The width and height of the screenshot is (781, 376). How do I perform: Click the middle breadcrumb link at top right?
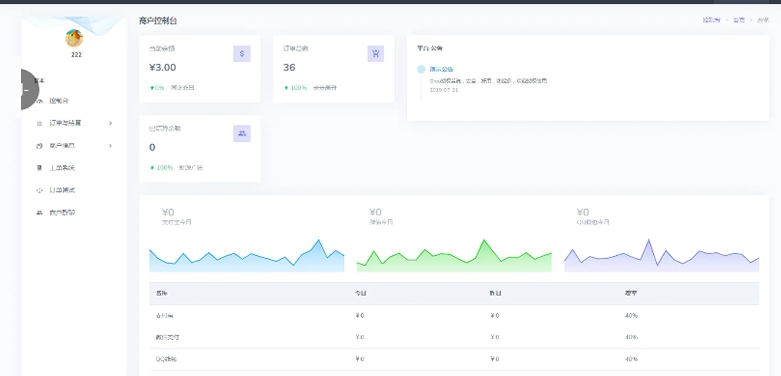(x=739, y=20)
